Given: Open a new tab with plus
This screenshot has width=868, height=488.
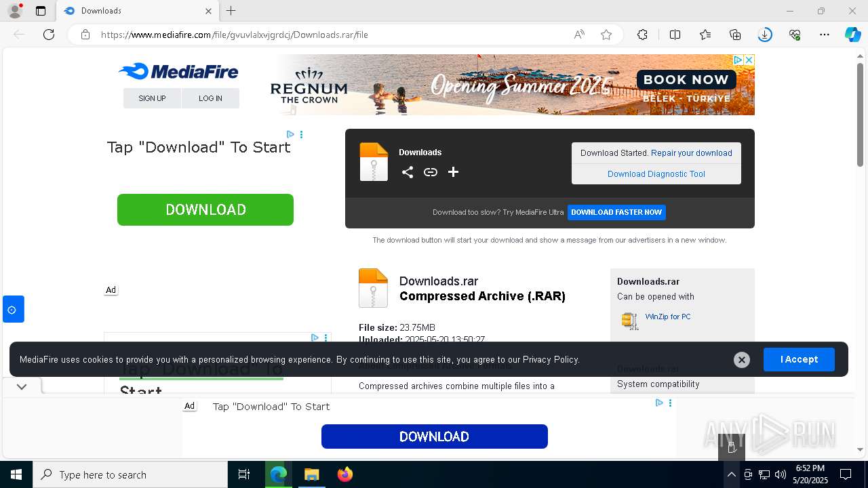Looking at the screenshot, I should click(x=231, y=11).
